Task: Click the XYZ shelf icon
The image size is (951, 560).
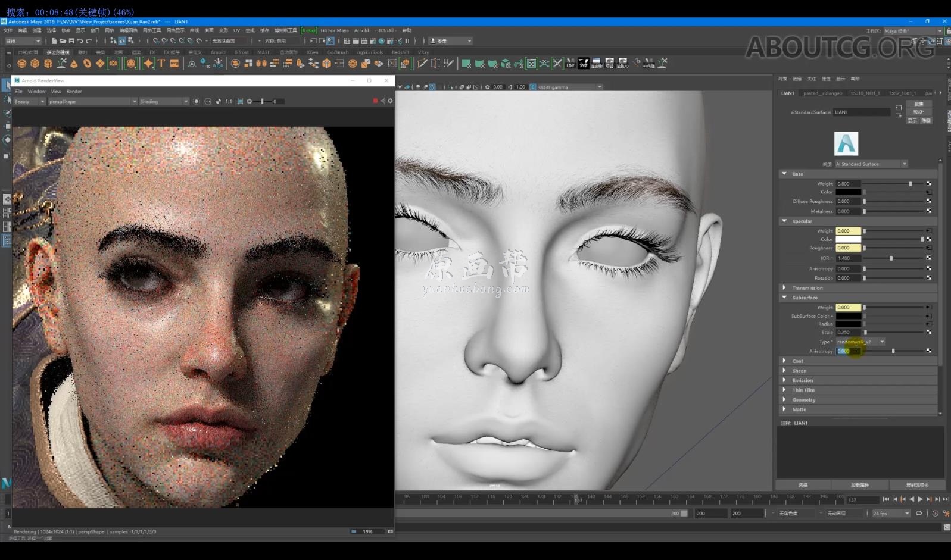Action: click(x=584, y=63)
